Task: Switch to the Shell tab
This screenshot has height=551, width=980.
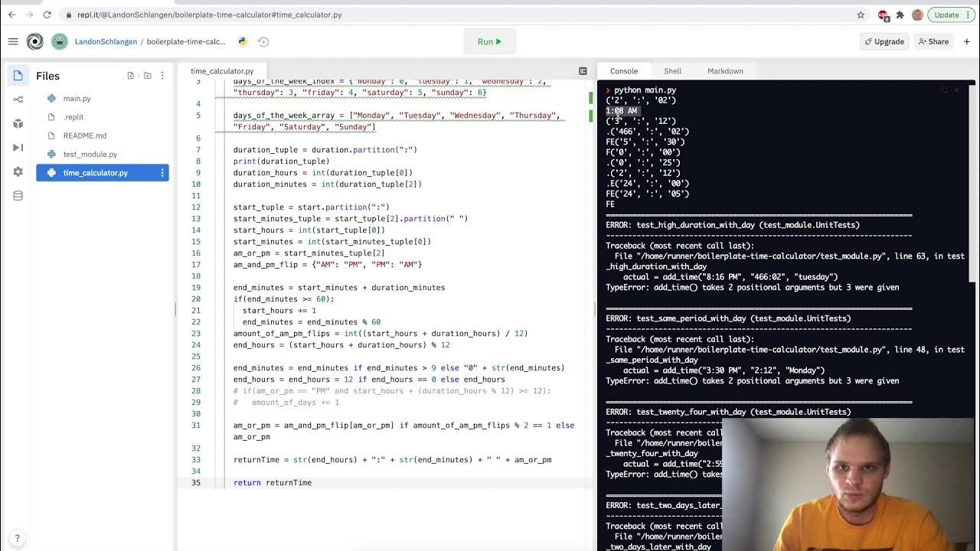Action: [672, 70]
